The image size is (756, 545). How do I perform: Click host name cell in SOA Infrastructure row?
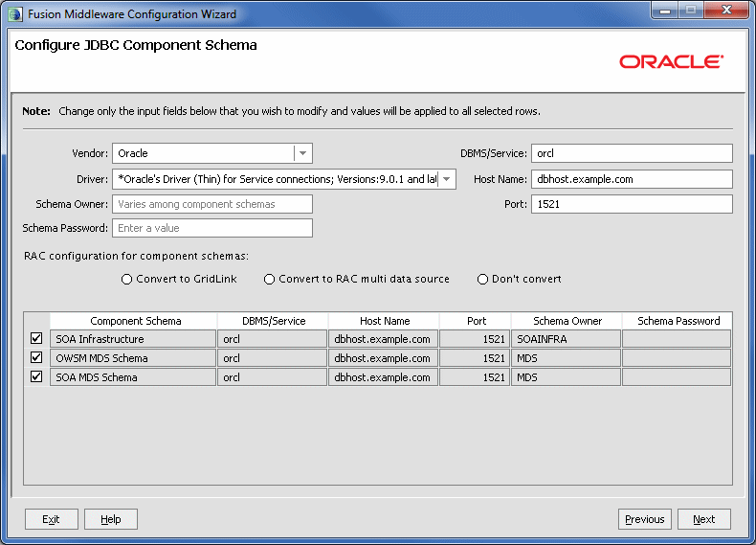click(x=384, y=338)
